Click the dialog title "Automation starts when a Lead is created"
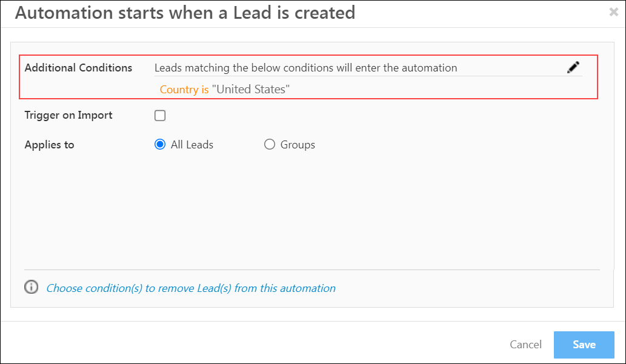The width and height of the screenshot is (626, 364). pyautogui.click(x=185, y=12)
